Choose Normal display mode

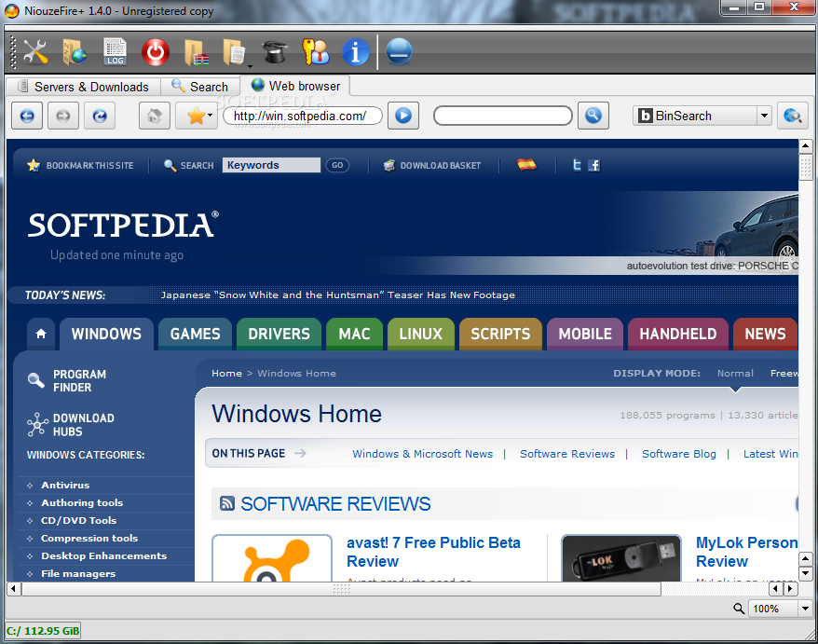(x=735, y=373)
